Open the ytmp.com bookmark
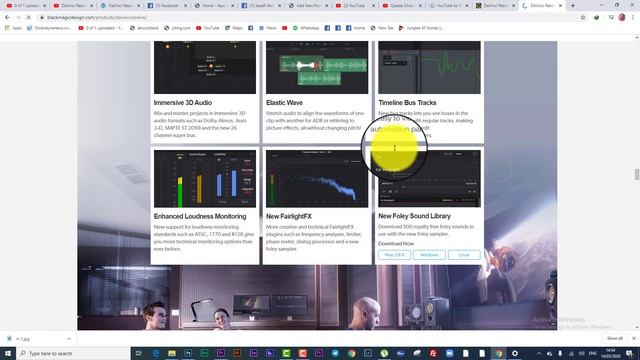The width and height of the screenshot is (640, 360). pyautogui.click(x=178, y=28)
